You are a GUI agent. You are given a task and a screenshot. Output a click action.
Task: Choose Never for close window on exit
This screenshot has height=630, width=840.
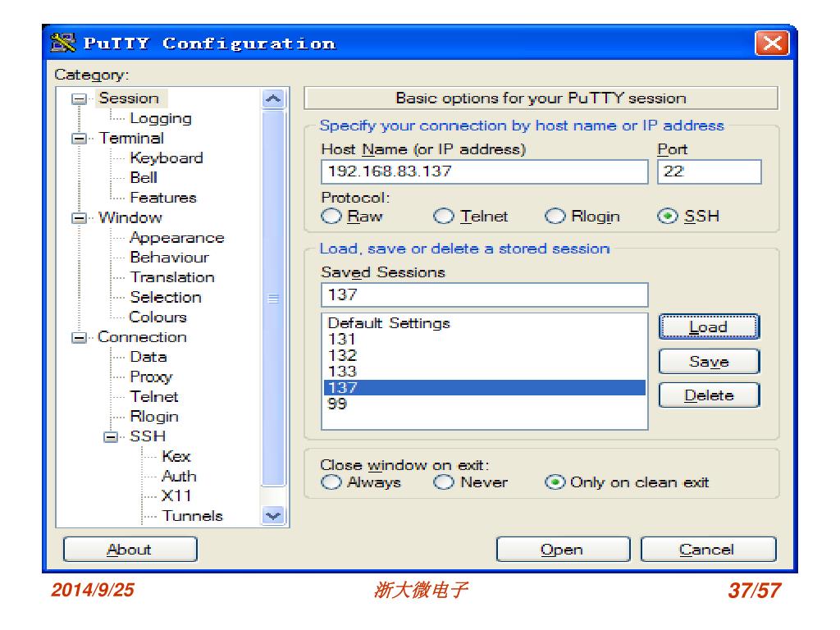(444, 482)
